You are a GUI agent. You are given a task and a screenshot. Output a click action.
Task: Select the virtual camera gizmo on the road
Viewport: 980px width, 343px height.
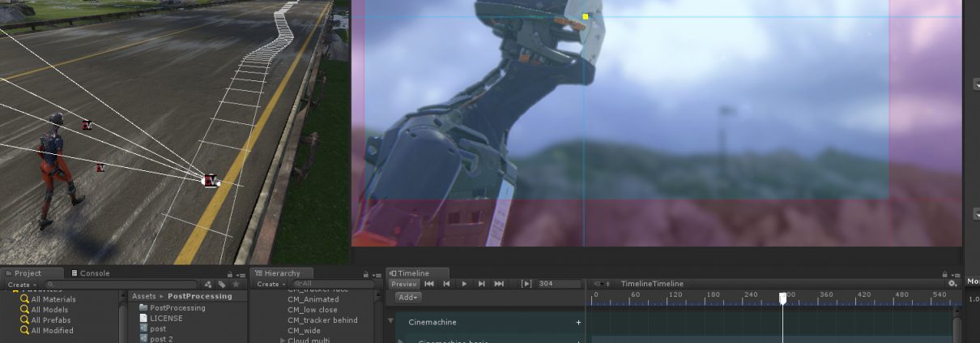pos(211,182)
